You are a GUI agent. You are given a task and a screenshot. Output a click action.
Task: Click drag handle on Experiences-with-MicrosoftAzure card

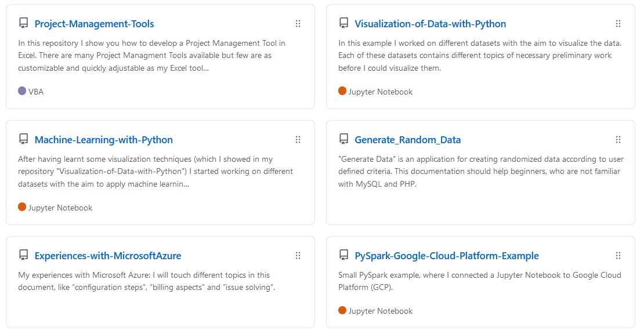[298, 256]
